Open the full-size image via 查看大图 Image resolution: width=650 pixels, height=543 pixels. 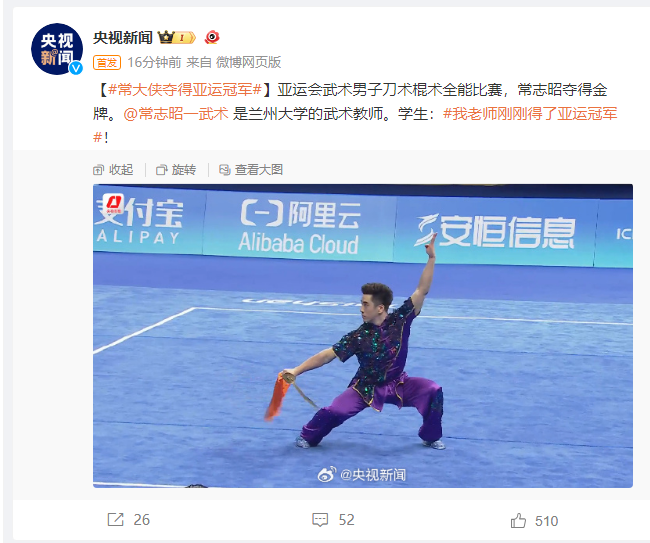tap(251, 170)
